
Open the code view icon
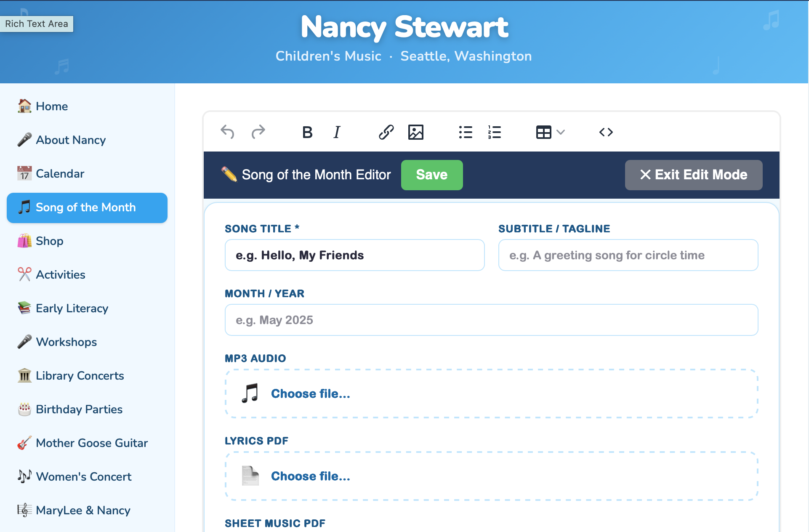606,132
